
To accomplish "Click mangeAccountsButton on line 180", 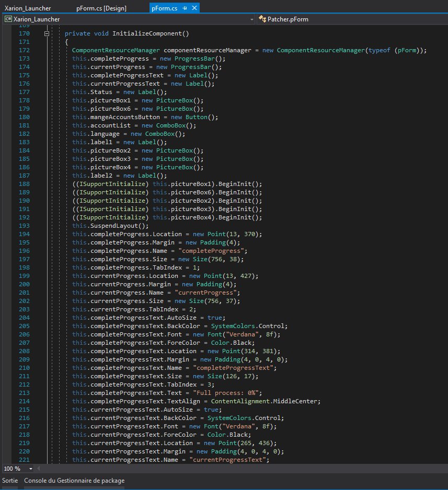I will 125,117.
